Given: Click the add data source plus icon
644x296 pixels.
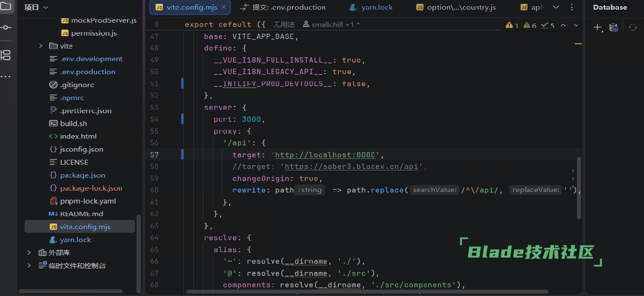Looking at the screenshot, I should click(597, 28).
